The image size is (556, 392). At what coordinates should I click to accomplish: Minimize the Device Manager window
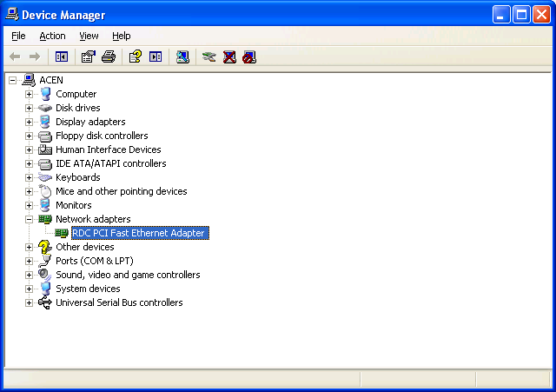[x=501, y=15]
